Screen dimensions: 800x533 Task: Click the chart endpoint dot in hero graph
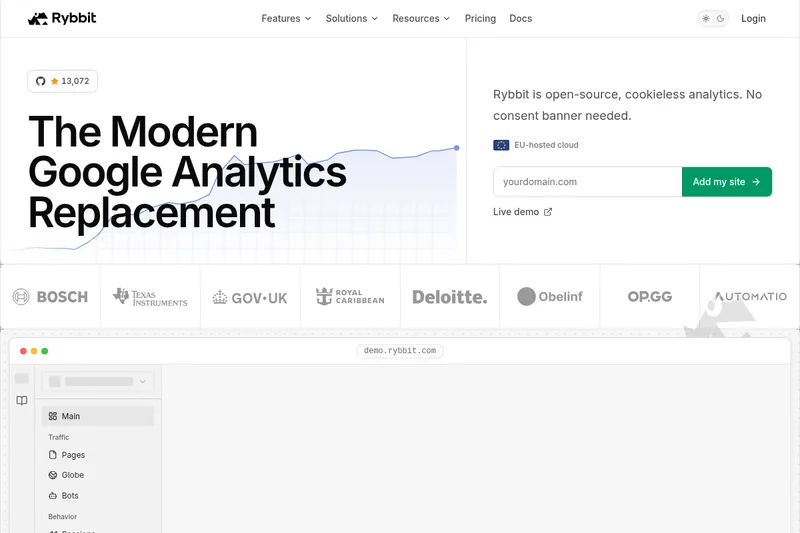point(456,148)
